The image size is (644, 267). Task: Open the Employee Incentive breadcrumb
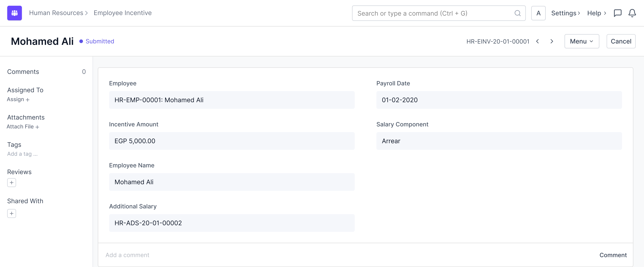click(x=123, y=13)
